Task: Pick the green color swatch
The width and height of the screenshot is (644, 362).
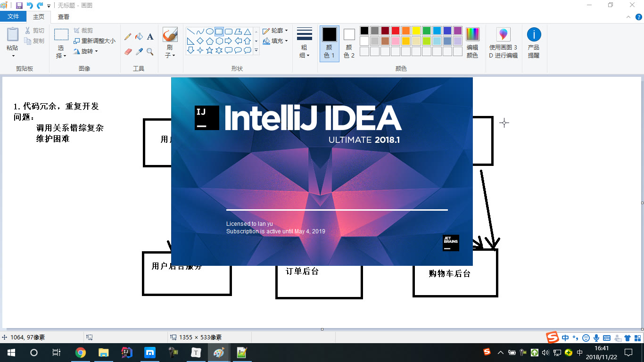Action: pos(427,31)
